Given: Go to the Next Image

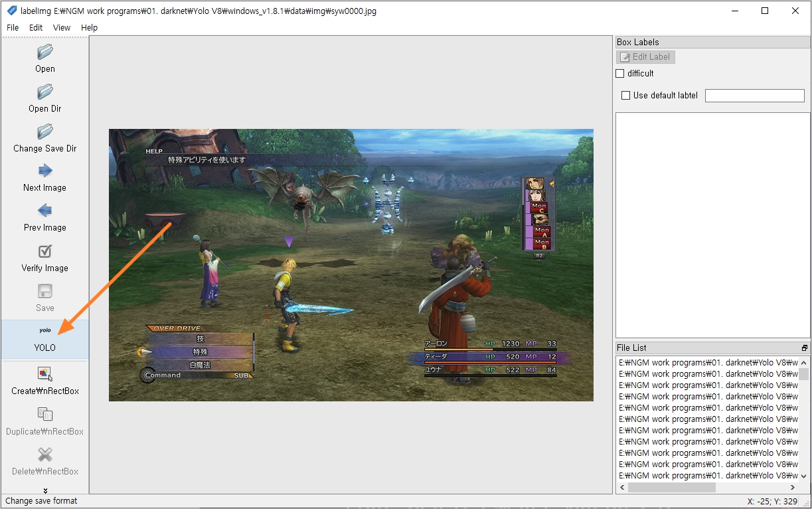Looking at the screenshot, I should pyautogui.click(x=45, y=178).
